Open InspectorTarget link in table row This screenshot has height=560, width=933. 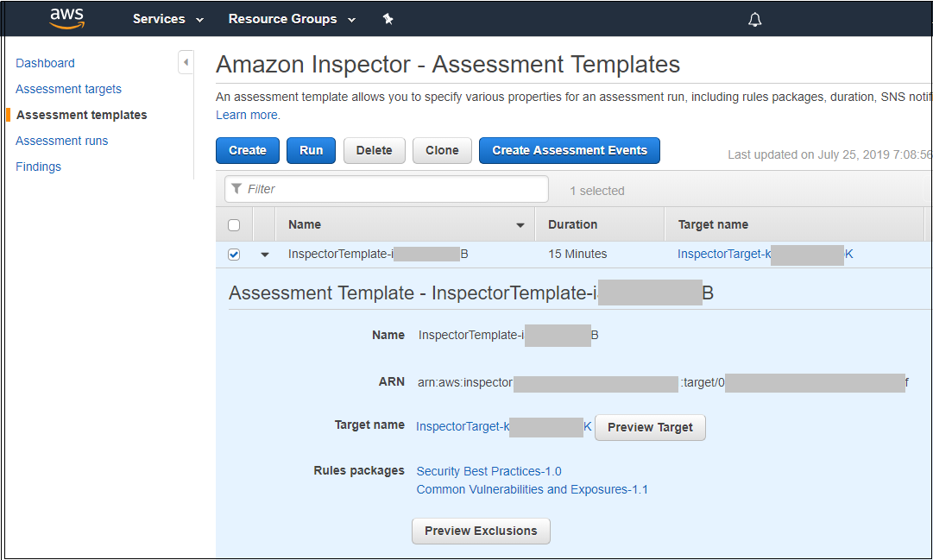click(766, 254)
